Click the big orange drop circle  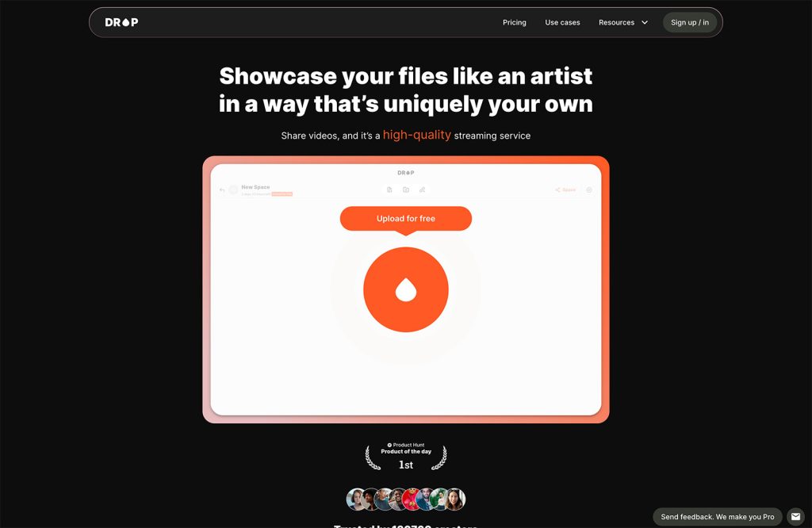coord(406,289)
